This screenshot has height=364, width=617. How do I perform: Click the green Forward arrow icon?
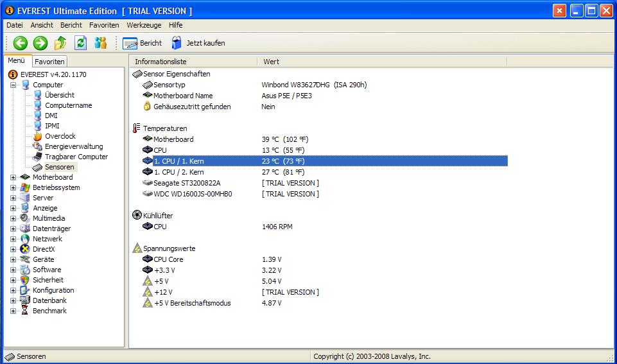[x=40, y=43]
